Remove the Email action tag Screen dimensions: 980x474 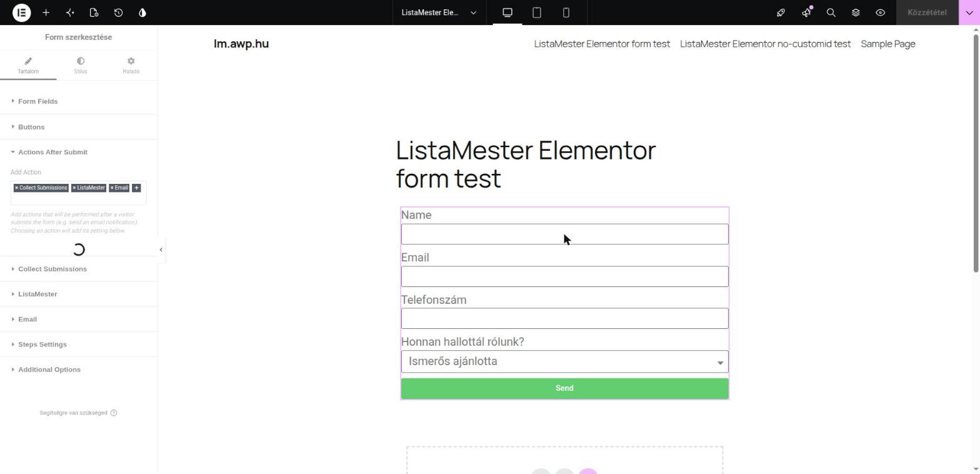(112, 188)
